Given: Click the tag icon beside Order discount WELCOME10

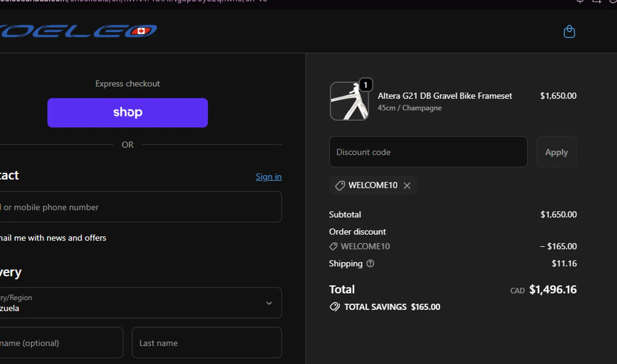Looking at the screenshot, I should click(333, 247).
